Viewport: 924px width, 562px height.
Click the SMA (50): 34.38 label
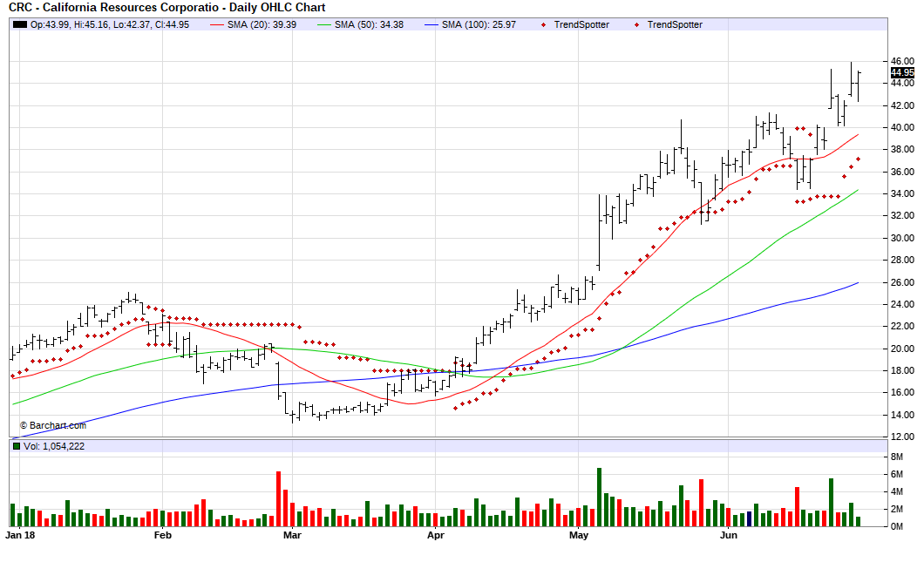point(369,24)
